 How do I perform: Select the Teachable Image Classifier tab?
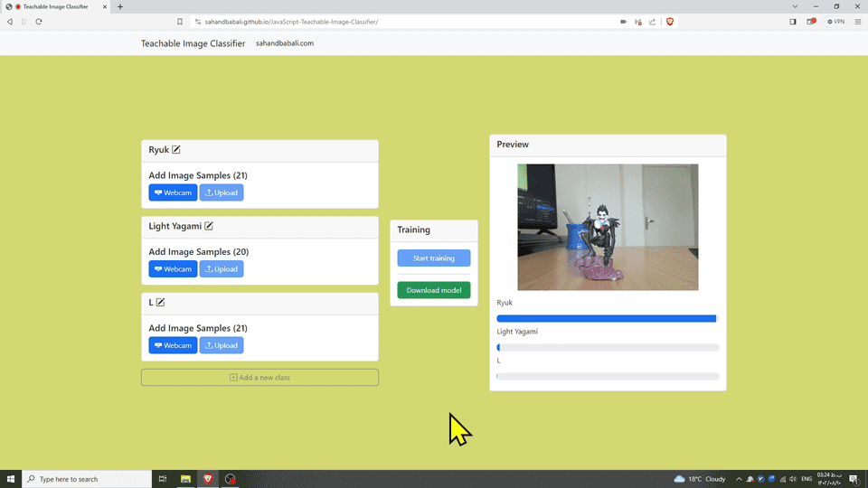[55, 6]
